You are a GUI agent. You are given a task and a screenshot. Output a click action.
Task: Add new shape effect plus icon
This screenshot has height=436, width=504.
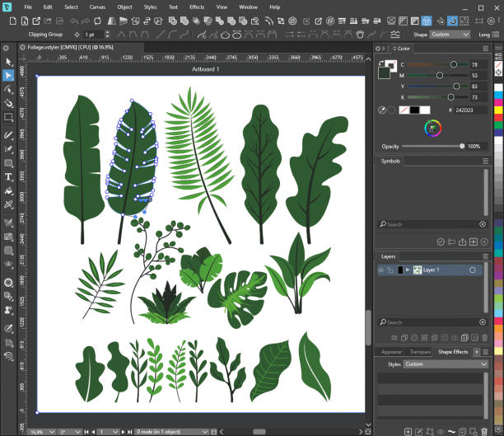coord(408,432)
